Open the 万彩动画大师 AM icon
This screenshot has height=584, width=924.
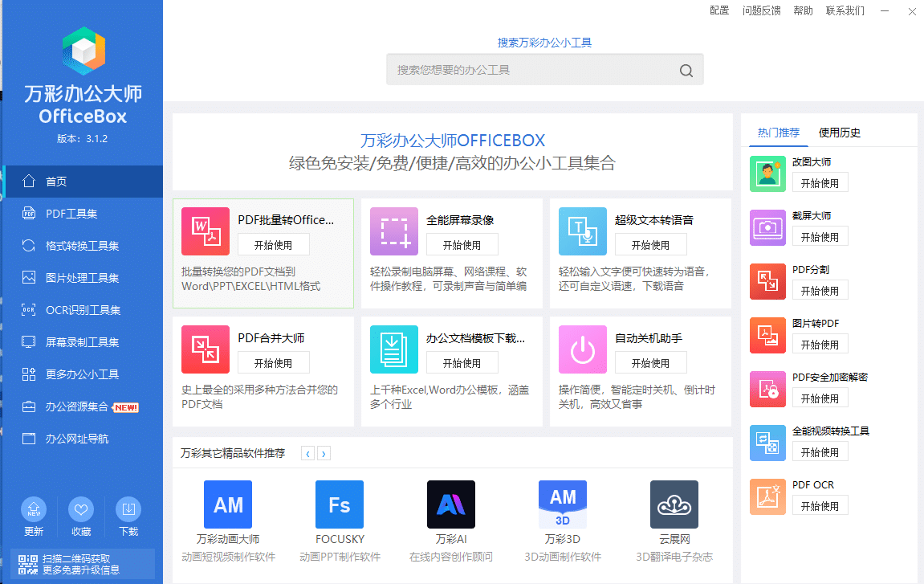click(x=227, y=504)
